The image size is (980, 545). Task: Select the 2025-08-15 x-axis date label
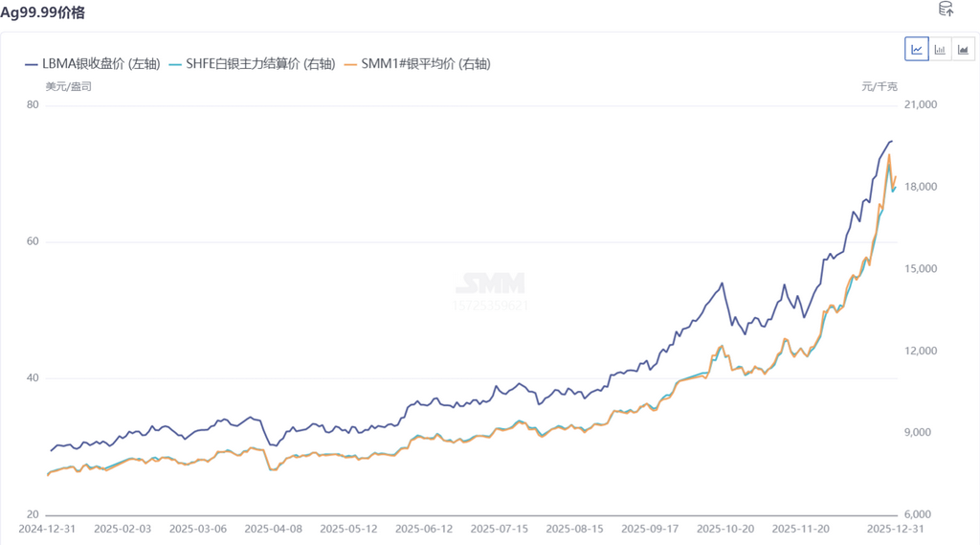(575, 528)
